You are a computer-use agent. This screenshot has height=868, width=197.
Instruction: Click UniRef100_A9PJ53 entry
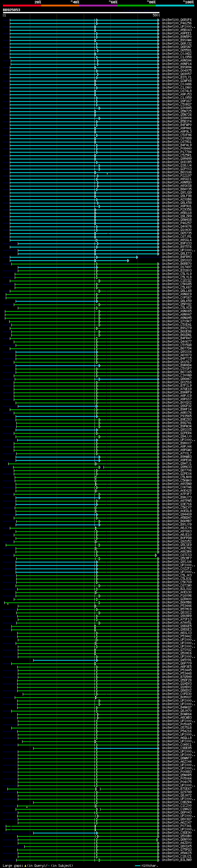(176, 94)
